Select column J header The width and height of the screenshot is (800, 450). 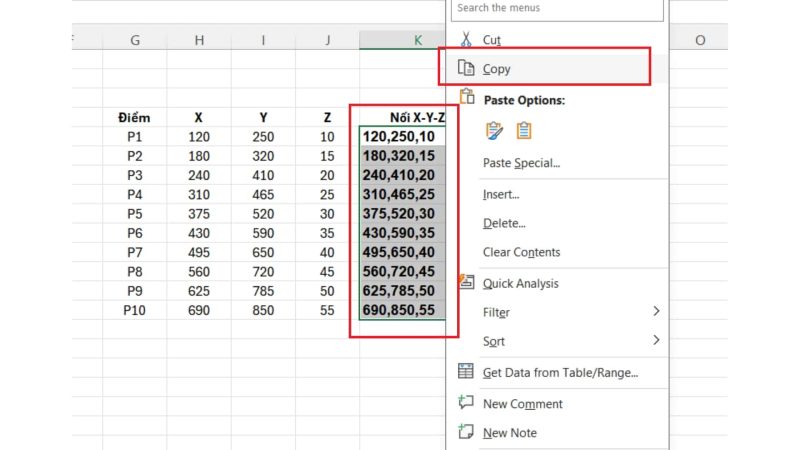pyautogui.click(x=328, y=40)
